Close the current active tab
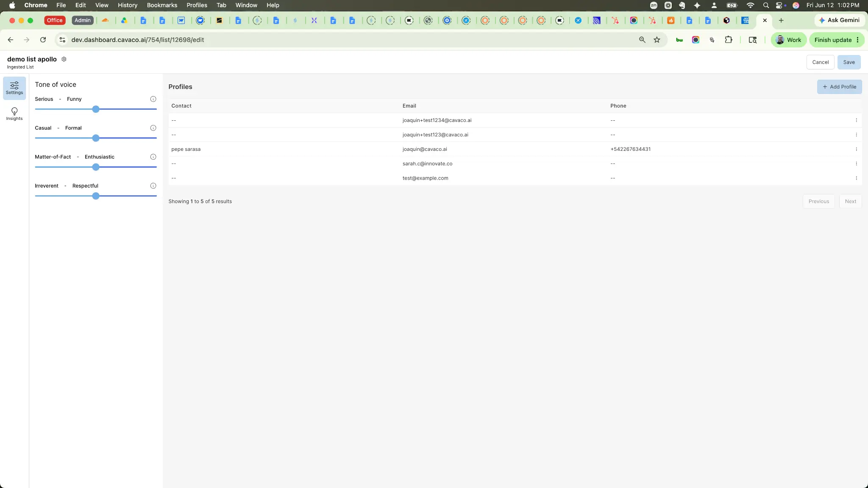Image resolution: width=868 pixels, height=488 pixels. 765,20
